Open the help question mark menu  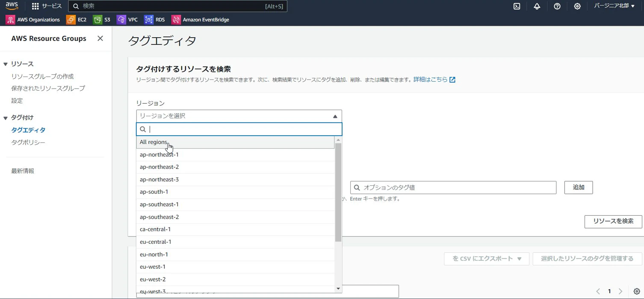[x=557, y=6]
